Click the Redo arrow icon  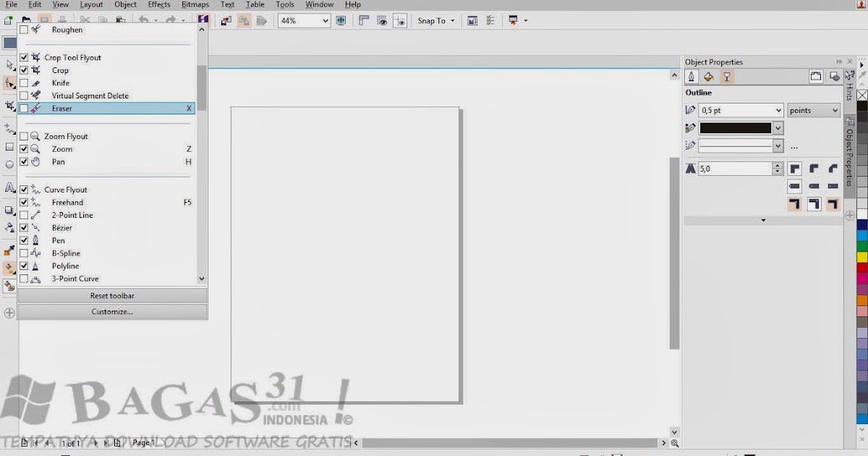point(171,21)
